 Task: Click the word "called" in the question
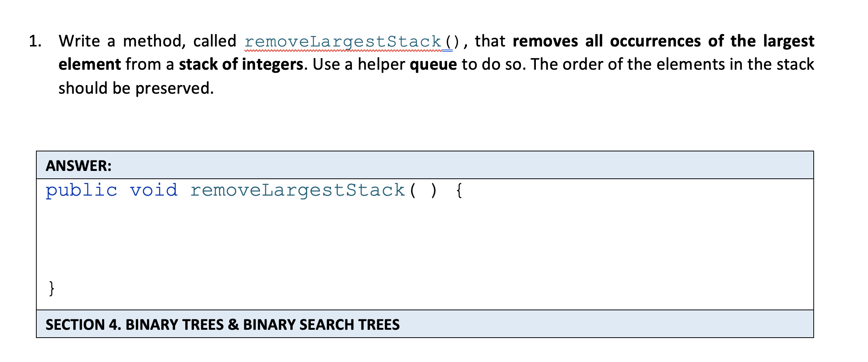(x=215, y=41)
